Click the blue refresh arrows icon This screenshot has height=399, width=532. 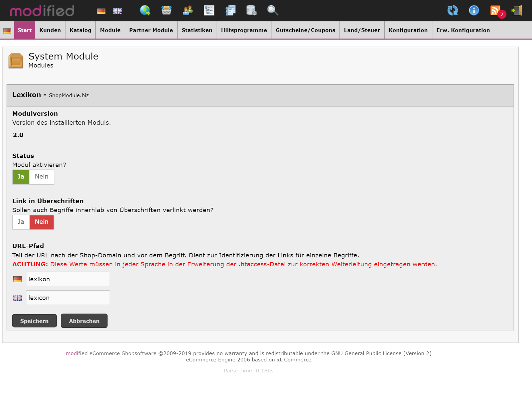click(x=453, y=11)
